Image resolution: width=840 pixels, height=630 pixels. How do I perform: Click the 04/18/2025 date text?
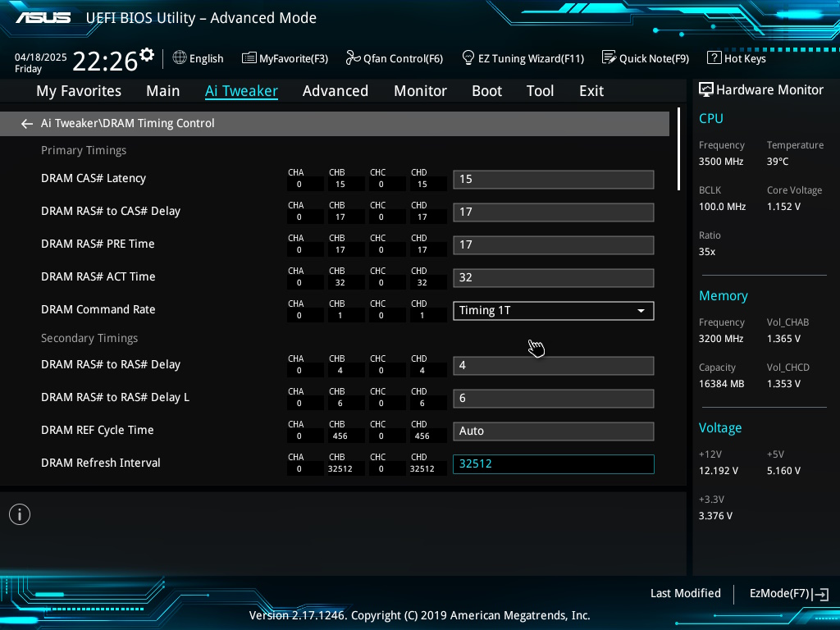tap(41, 57)
